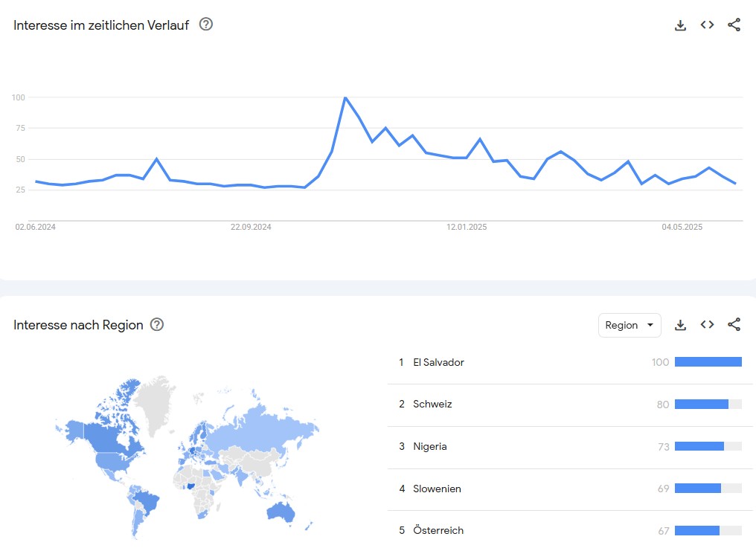
Task: Download the Interesse nach Region data
Action: coord(680,325)
